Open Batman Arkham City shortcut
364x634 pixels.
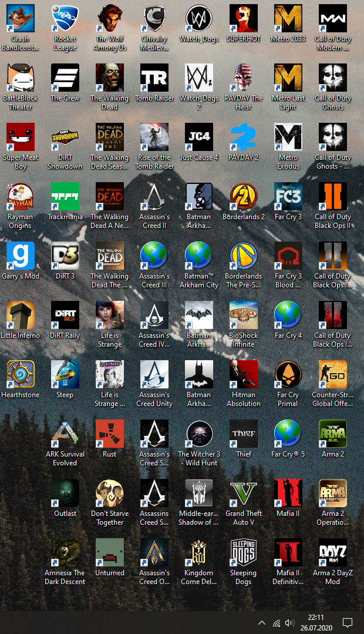(199, 256)
